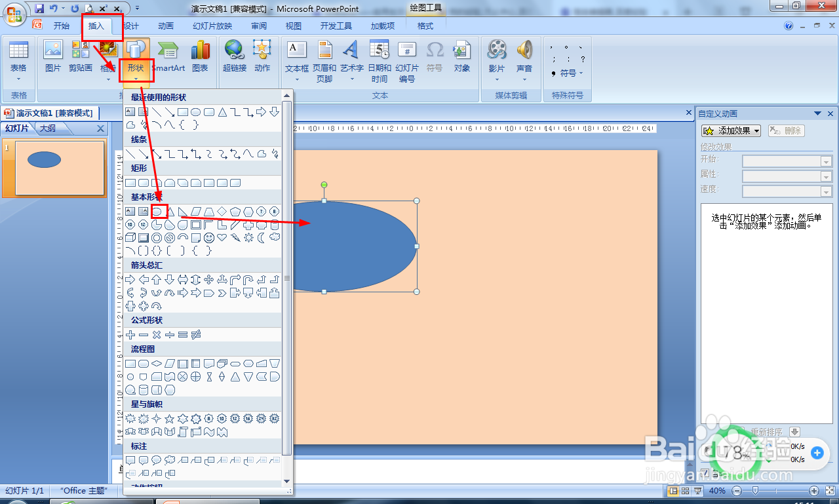The height and width of the screenshot is (504, 839).
Task: Open the Office button menu
Action: click(14, 15)
